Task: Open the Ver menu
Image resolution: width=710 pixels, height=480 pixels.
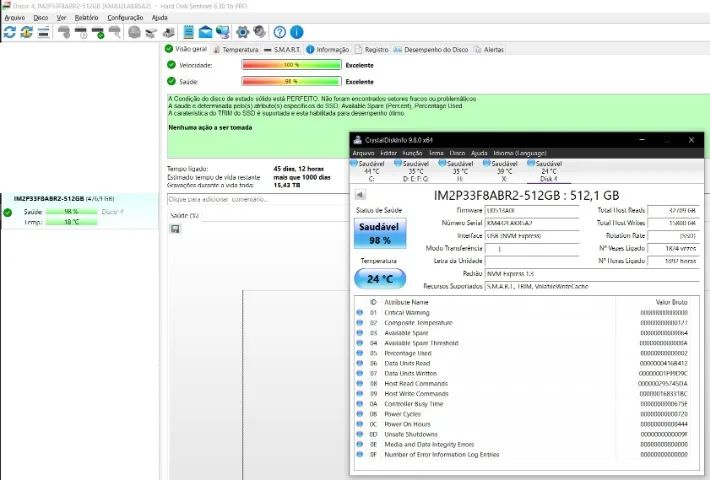Action: (x=61, y=18)
